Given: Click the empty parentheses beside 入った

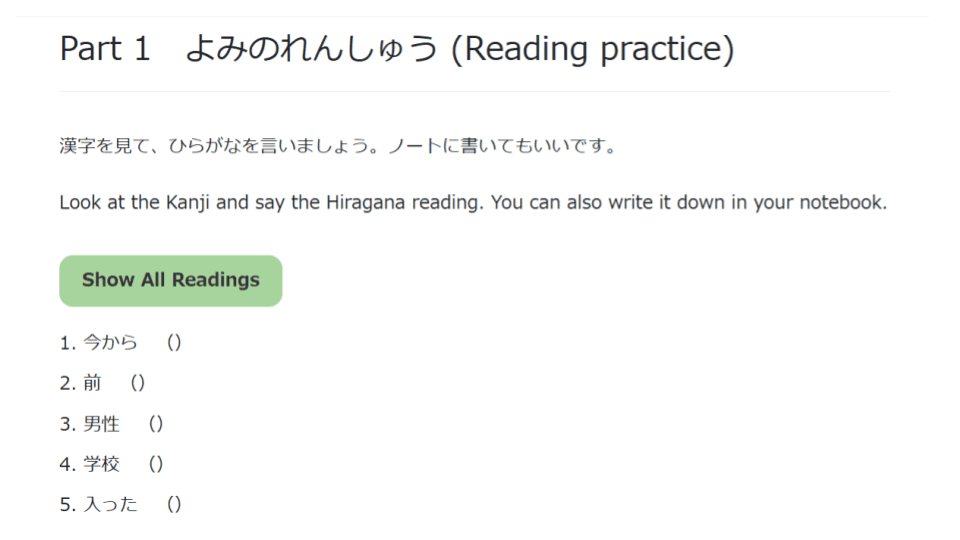Looking at the screenshot, I should 173,505.
